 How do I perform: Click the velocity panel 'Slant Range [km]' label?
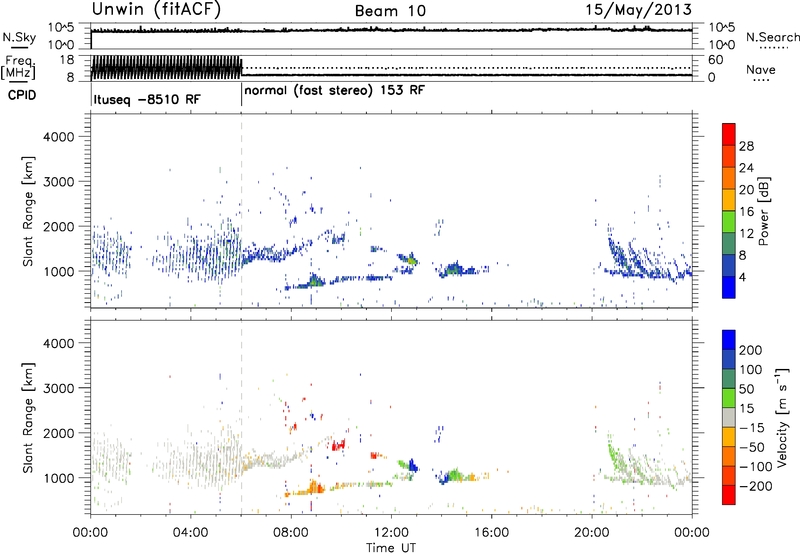pos(29,417)
